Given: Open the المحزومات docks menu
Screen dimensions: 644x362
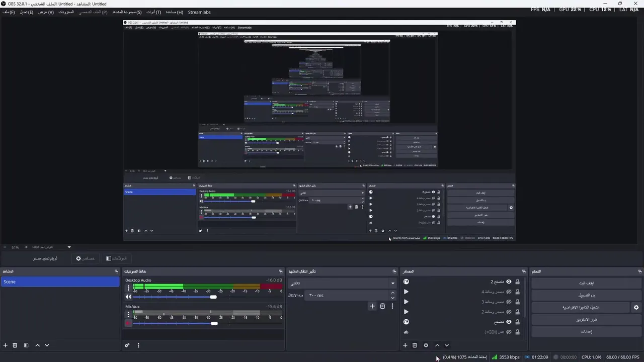Looking at the screenshot, I should [x=66, y=12].
